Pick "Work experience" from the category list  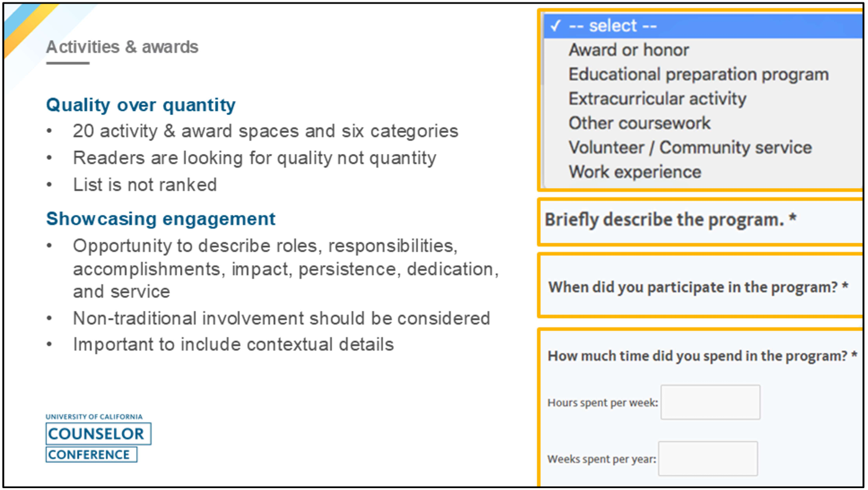point(635,172)
